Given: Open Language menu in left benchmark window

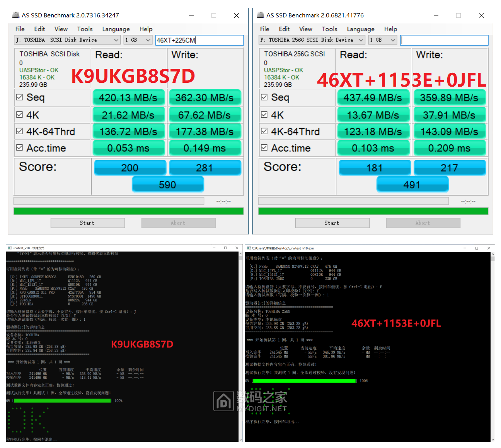Looking at the screenshot, I should pyautogui.click(x=116, y=29).
